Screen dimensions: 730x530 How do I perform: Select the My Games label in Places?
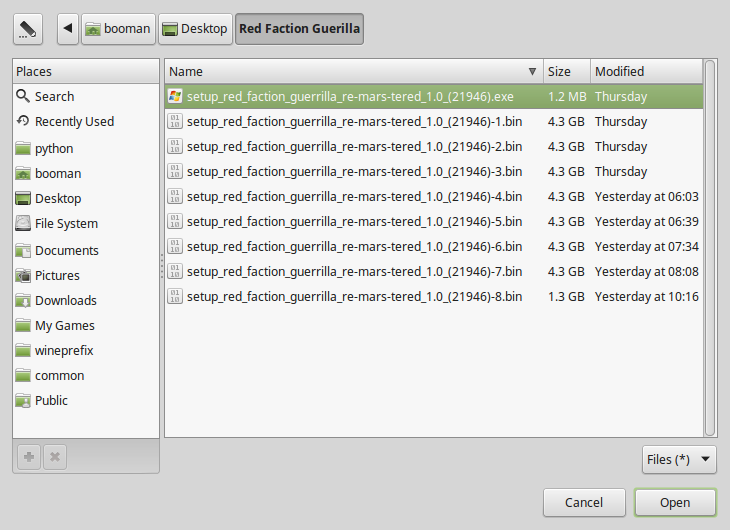(x=65, y=326)
